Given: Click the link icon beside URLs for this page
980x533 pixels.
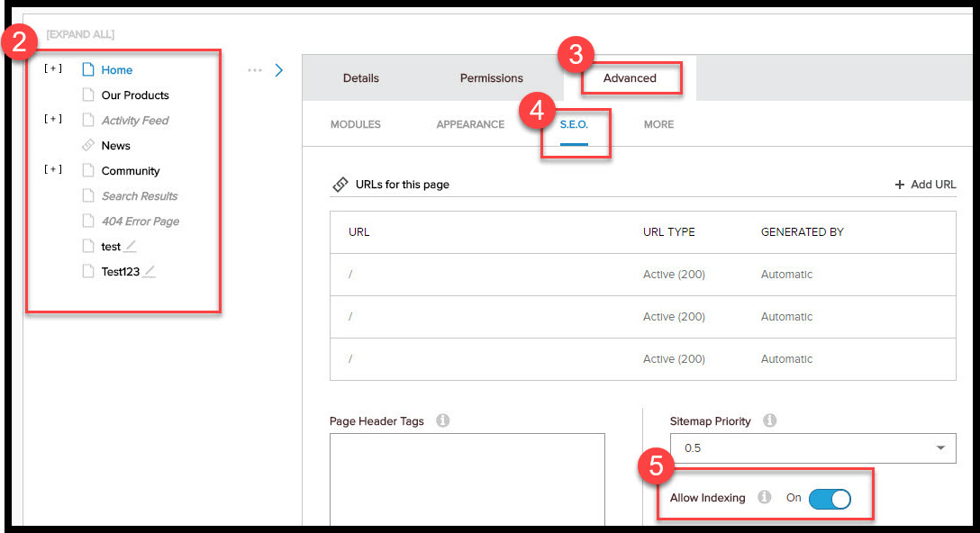Looking at the screenshot, I should click(x=340, y=185).
